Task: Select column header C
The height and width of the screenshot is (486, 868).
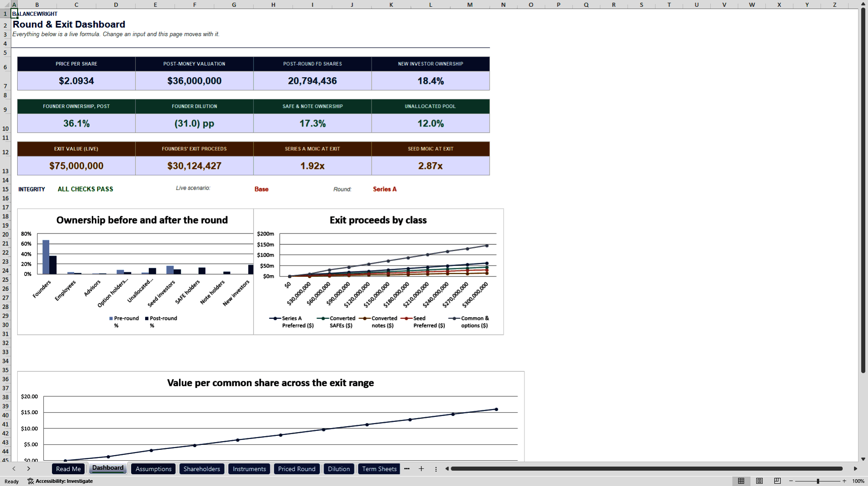Action: click(x=76, y=5)
